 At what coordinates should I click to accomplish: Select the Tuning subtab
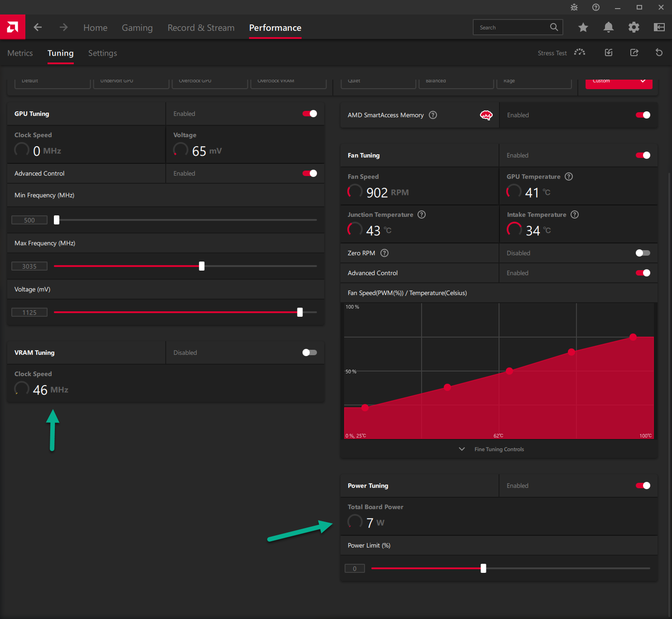point(60,53)
